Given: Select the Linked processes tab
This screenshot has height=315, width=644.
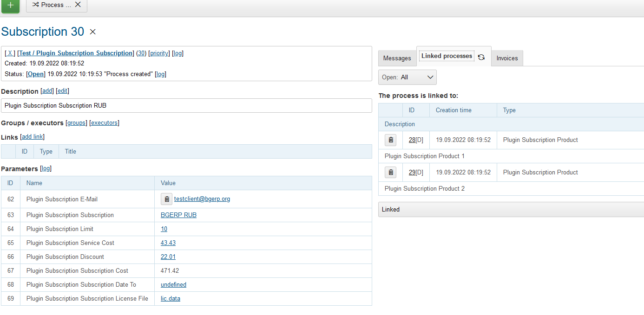Looking at the screenshot, I should pyautogui.click(x=447, y=56).
